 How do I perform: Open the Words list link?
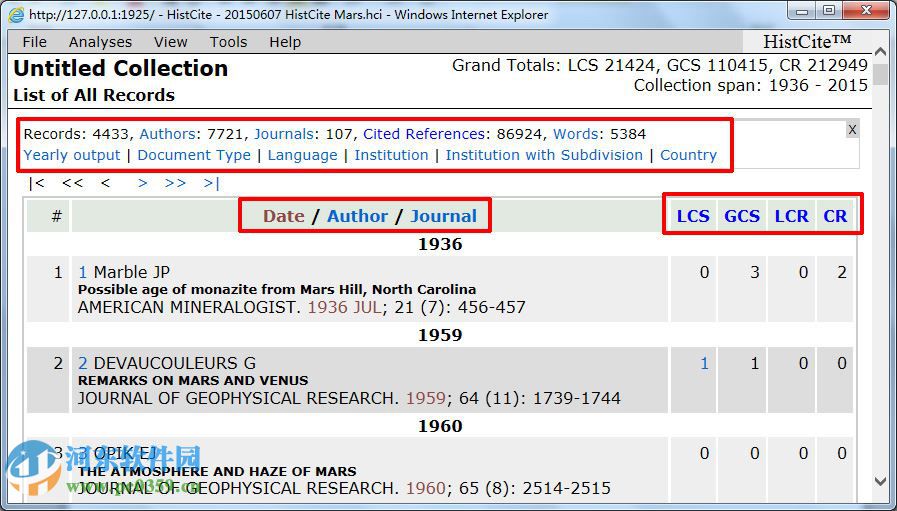click(x=577, y=134)
